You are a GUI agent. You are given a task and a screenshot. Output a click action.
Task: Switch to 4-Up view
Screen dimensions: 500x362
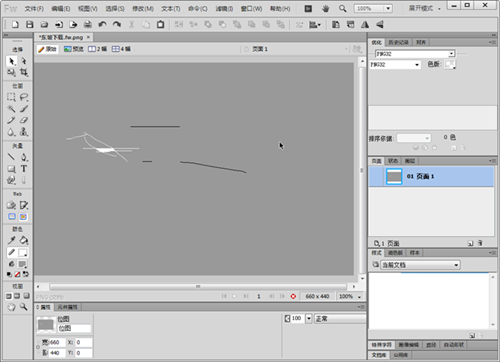pyautogui.click(x=121, y=49)
